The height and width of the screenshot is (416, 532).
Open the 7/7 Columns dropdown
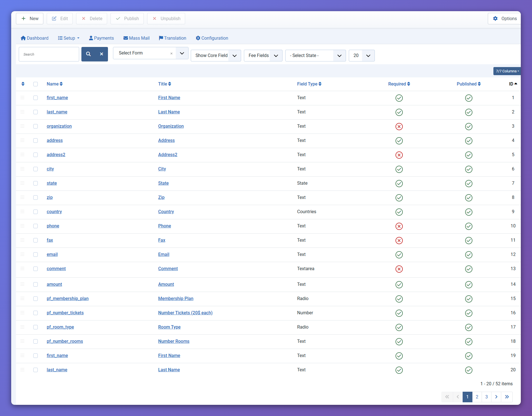click(507, 71)
